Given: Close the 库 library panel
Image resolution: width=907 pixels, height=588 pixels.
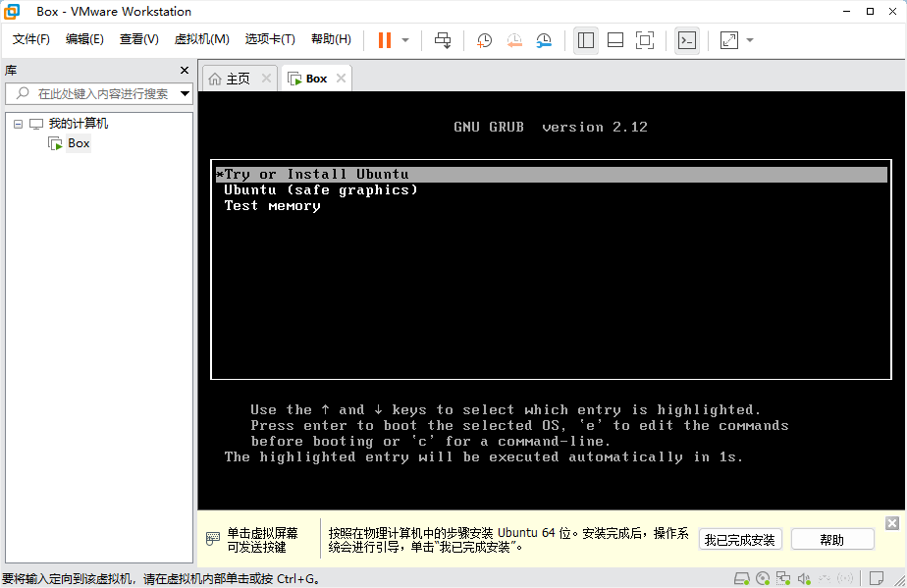Looking at the screenshot, I should tap(185, 70).
